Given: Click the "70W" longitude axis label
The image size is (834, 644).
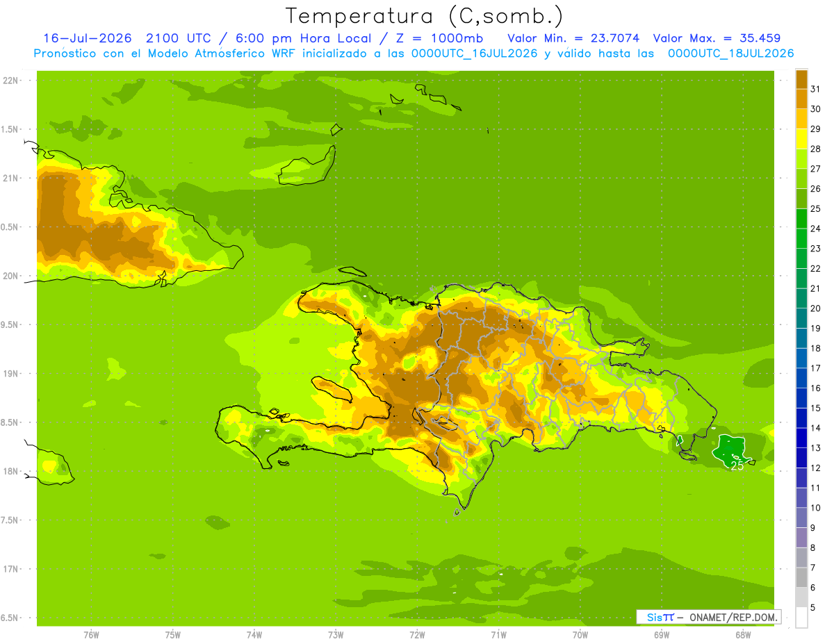Looking at the screenshot, I should click(x=580, y=635).
